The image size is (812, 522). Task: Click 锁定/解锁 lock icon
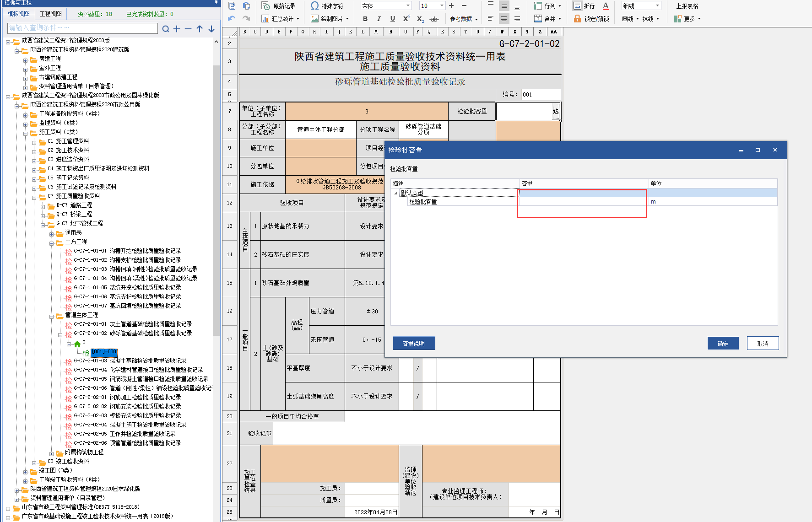tap(591, 19)
